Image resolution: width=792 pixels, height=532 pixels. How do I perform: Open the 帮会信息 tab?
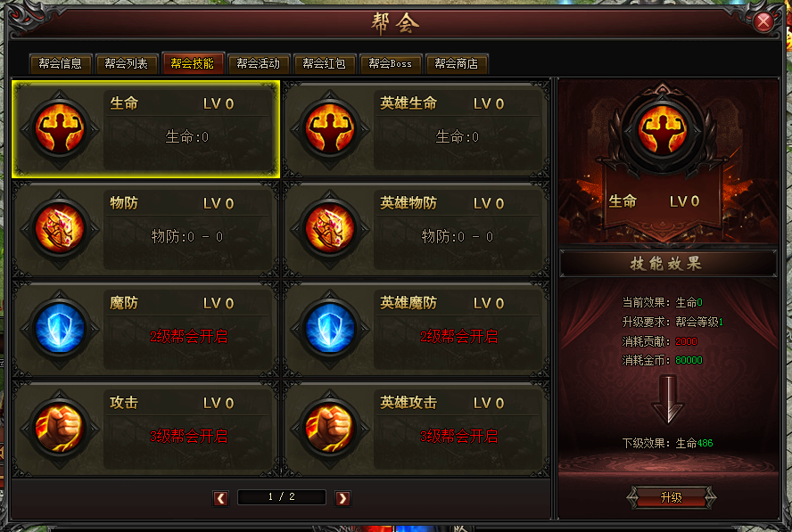point(60,63)
